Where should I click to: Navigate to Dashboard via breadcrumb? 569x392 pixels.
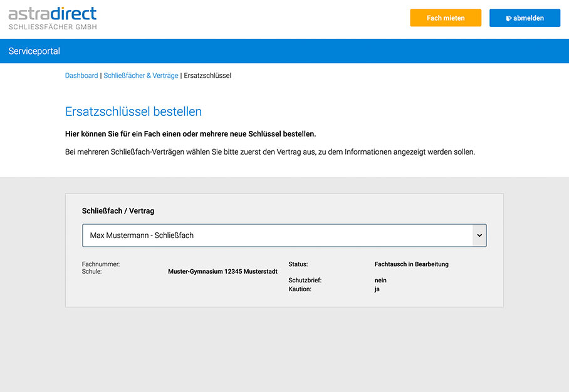pos(81,75)
